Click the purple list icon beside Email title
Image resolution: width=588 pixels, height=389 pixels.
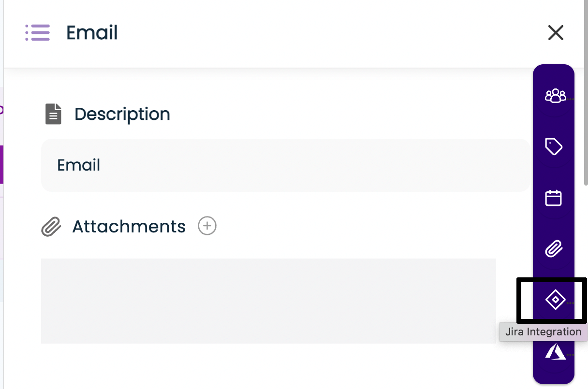(x=38, y=33)
